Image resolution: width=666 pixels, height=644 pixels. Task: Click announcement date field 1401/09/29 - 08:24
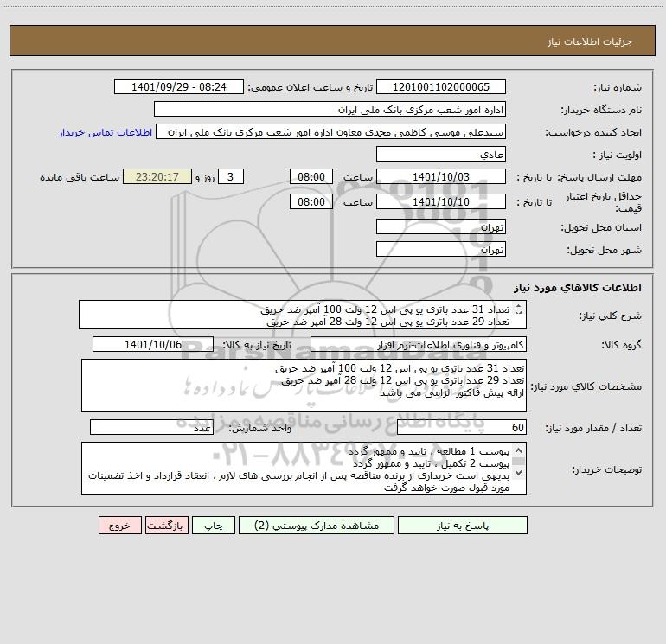coord(179,86)
